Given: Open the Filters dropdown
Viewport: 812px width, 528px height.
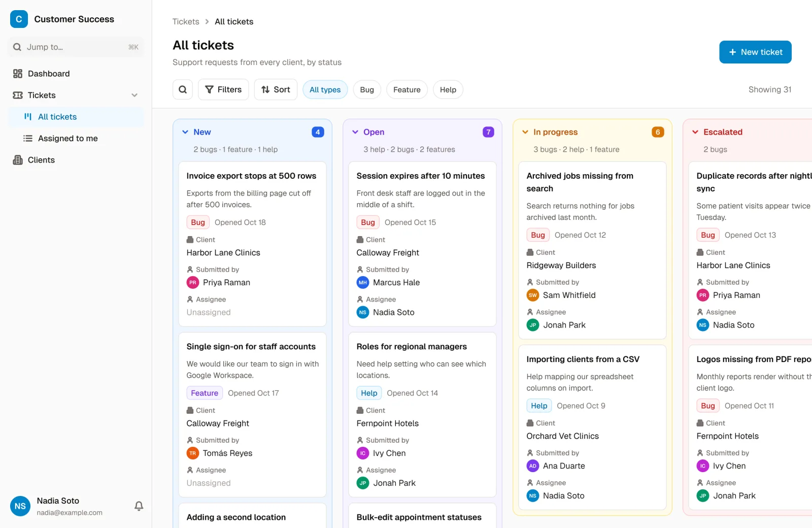Looking at the screenshot, I should point(223,89).
